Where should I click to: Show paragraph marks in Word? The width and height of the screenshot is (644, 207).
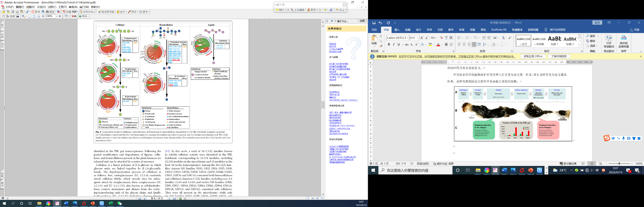(510, 38)
